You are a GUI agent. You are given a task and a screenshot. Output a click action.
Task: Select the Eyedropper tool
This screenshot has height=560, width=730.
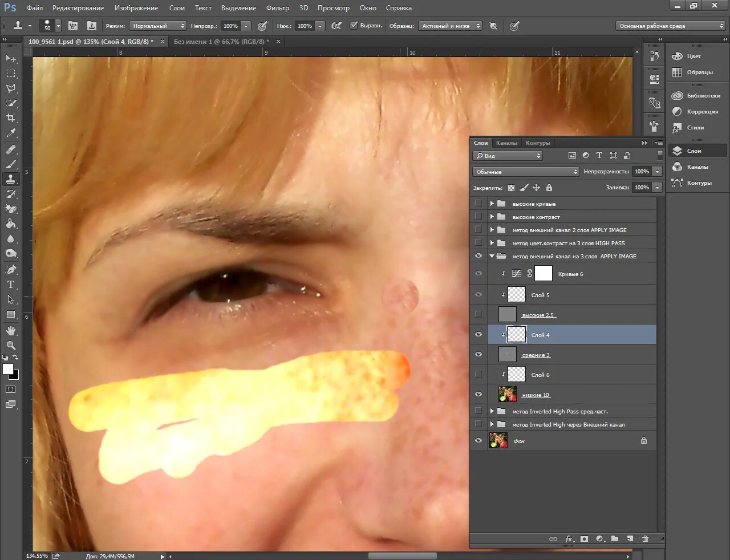(11, 133)
